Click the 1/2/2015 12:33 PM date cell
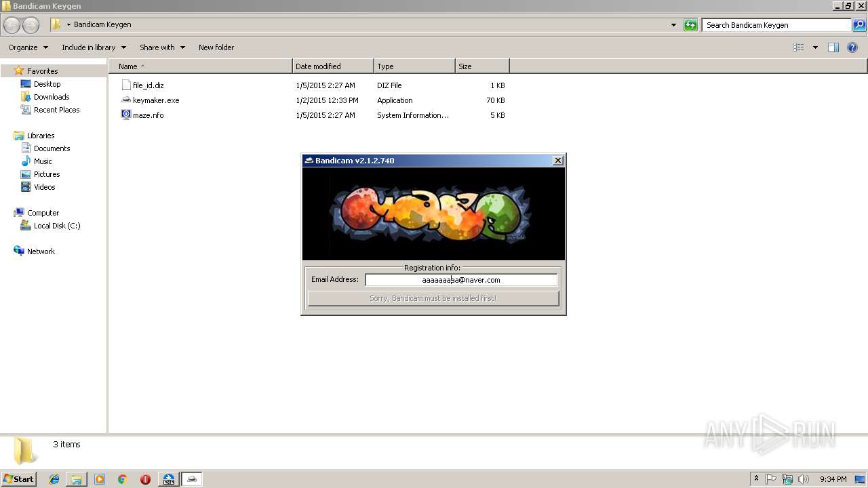The width and height of the screenshot is (868, 488). pyautogui.click(x=325, y=100)
